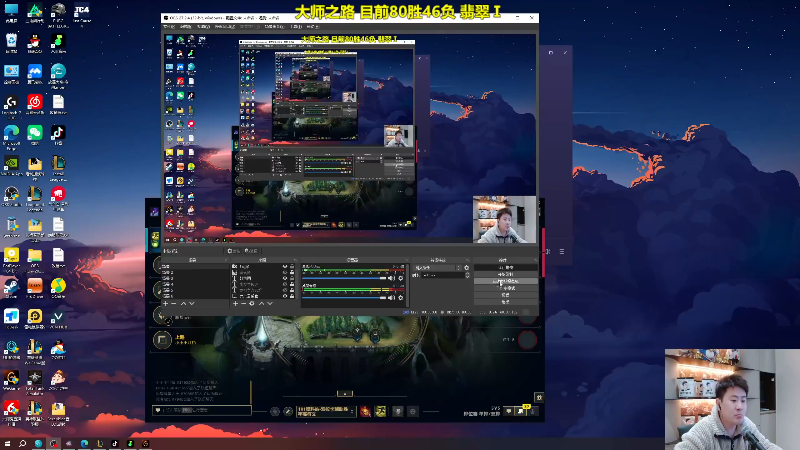Enable Studio Mode in OBS Controls
Viewport: 800px width, 450px height.
click(x=506, y=288)
